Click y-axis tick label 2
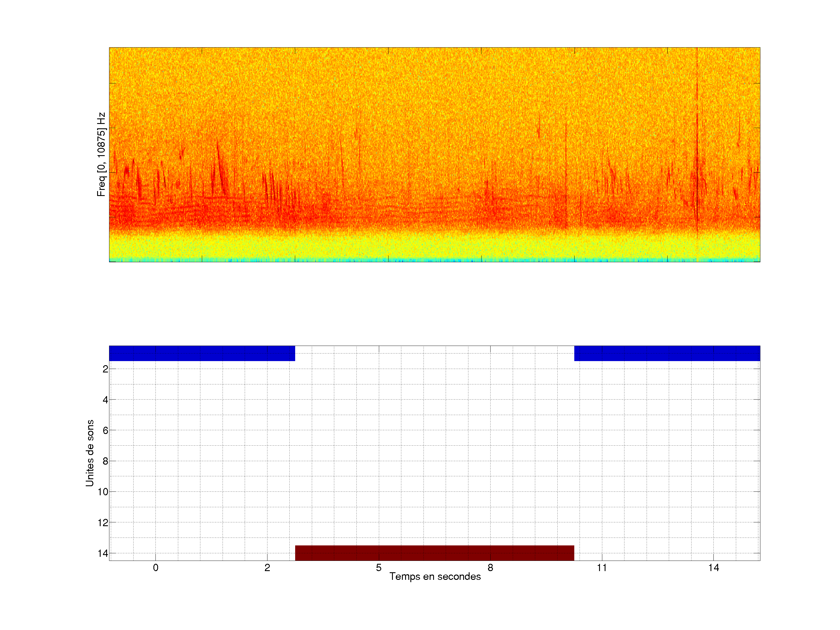Image resolution: width=840 pixels, height=630 pixels. [x=105, y=369]
